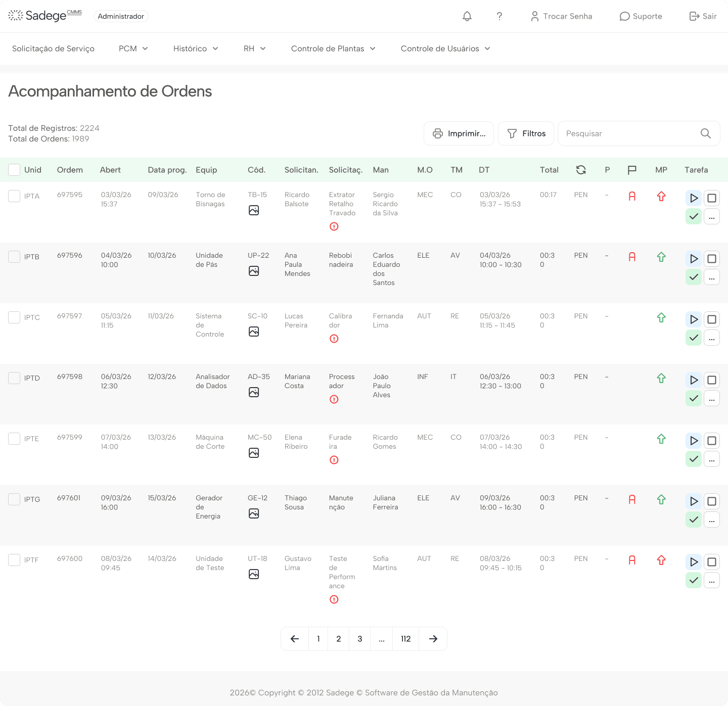Click the notification bell in the header
728x706 pixels.
pos(466,16)
